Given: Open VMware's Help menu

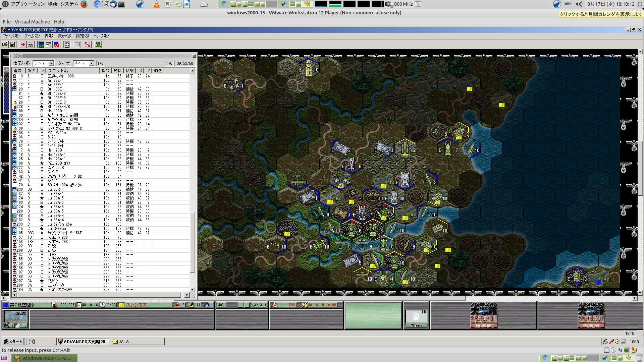Looking at the screenshot, I should [x=59, y=22].
